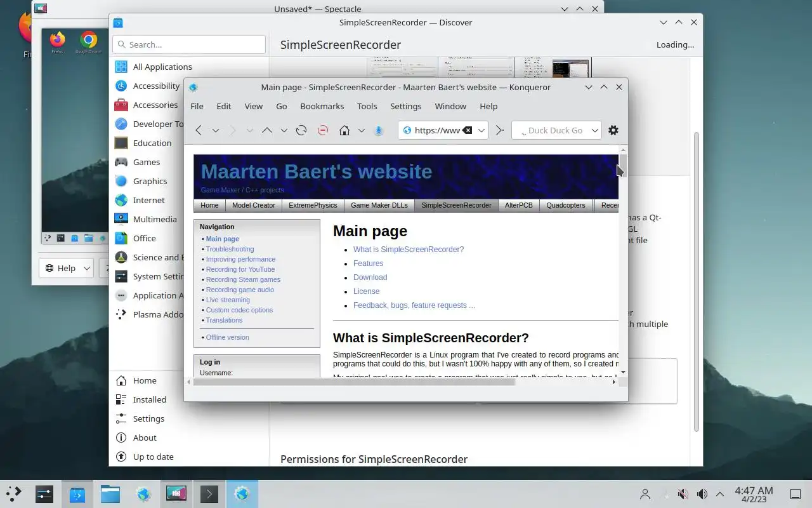Image resolution: width=812 pixels, height=508 pixels.
Task: Click the muted audio tray icon
Action: coord(683,494)
